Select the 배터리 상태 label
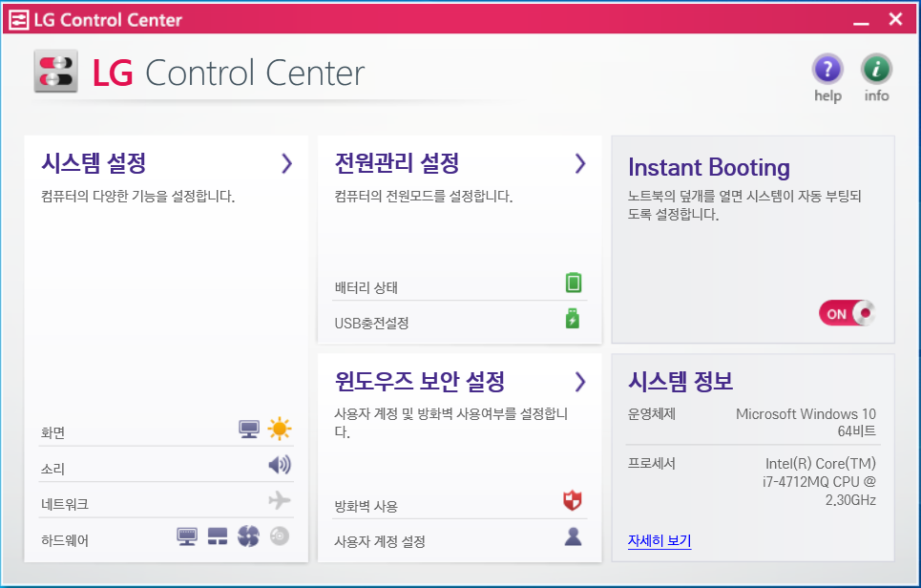This screenshot has height=588, width=921. (x=366, y=288)
